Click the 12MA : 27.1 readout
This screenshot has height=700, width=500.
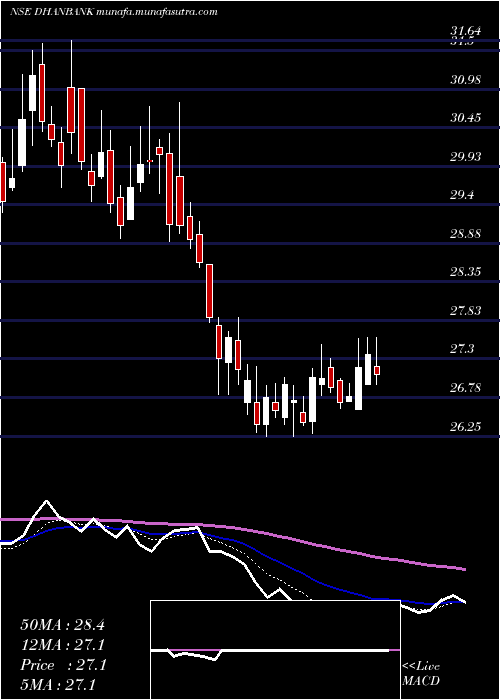click(x=62, y=645)
